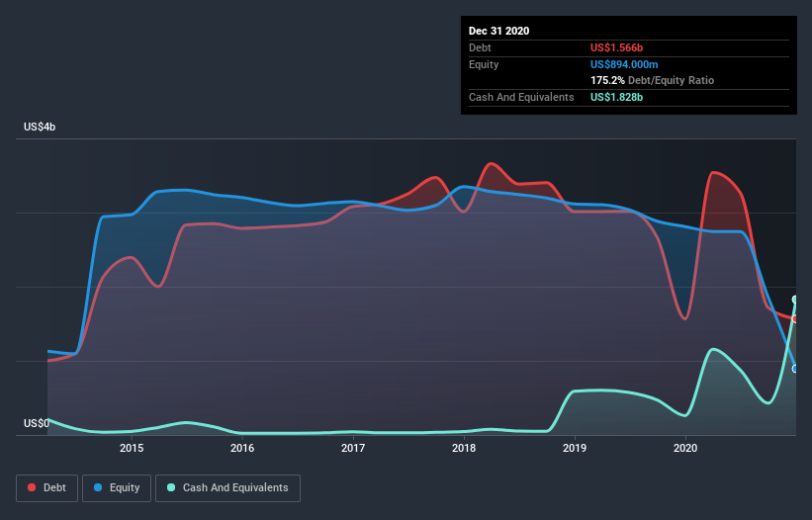Click the US$894.000m equity value
Image resolution: width=812 pixels, height=520 pixels.
[x=624, y=64]
